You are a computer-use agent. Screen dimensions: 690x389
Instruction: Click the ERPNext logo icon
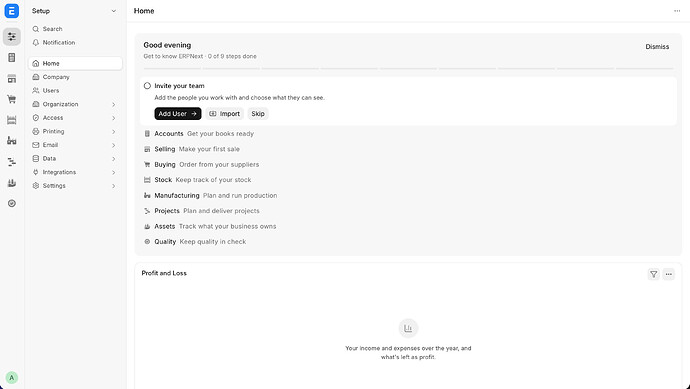click(12, 11)
